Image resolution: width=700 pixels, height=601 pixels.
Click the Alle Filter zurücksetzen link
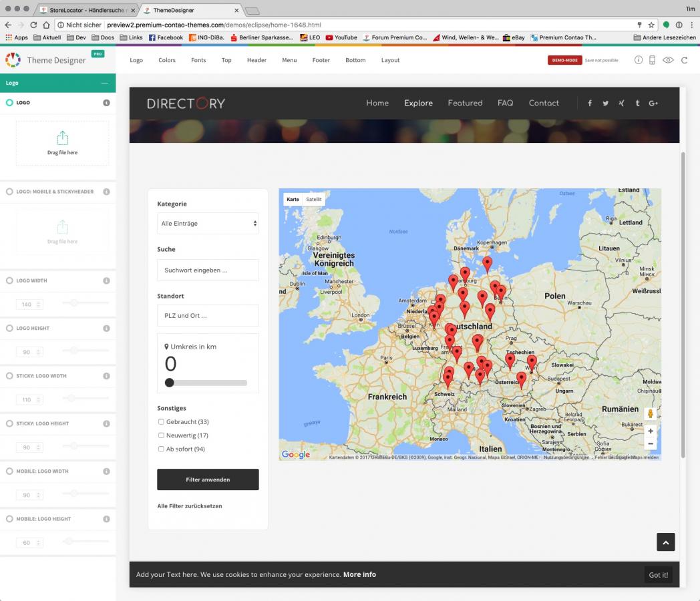click(x=190, y=506)
